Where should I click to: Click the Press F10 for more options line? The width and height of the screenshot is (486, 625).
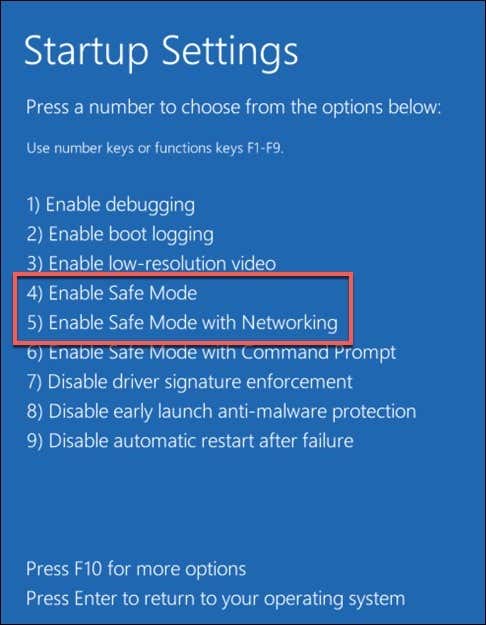point(136,569)
